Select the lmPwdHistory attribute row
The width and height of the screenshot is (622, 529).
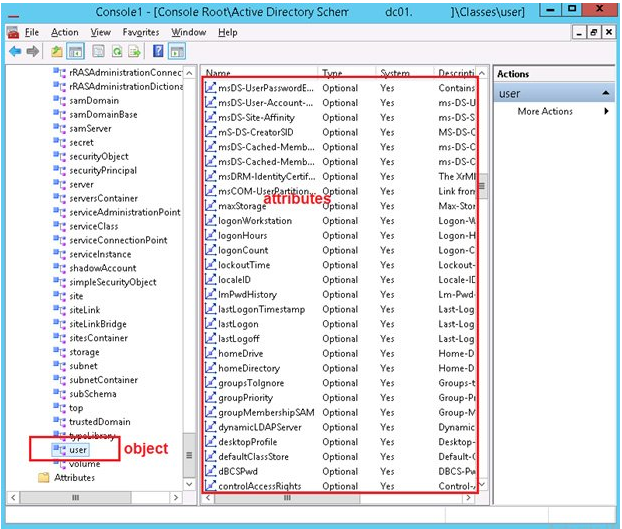tap(340, 294)
